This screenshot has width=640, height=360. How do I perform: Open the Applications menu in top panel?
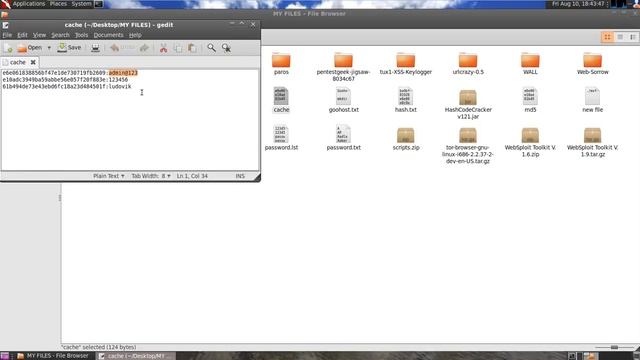[29, 4]
